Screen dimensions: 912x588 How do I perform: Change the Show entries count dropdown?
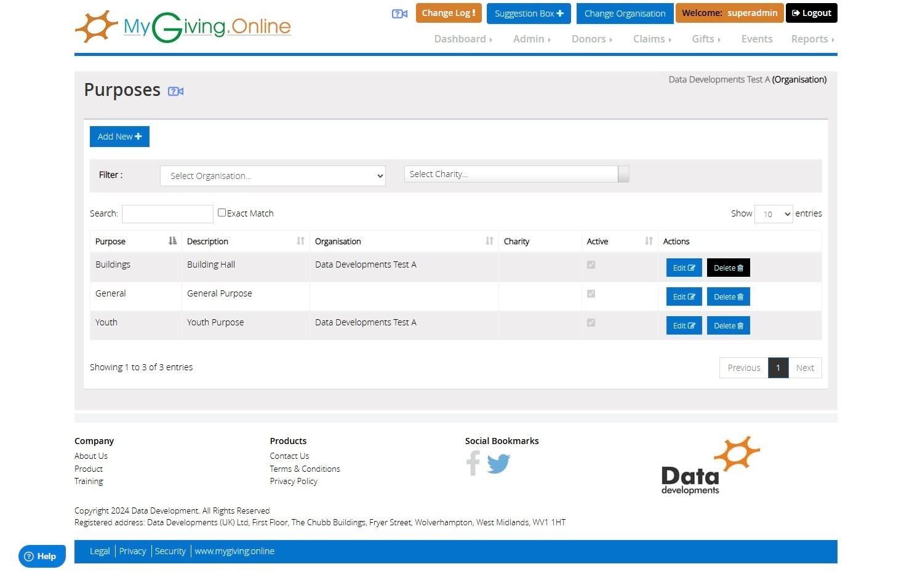[774, 214]
